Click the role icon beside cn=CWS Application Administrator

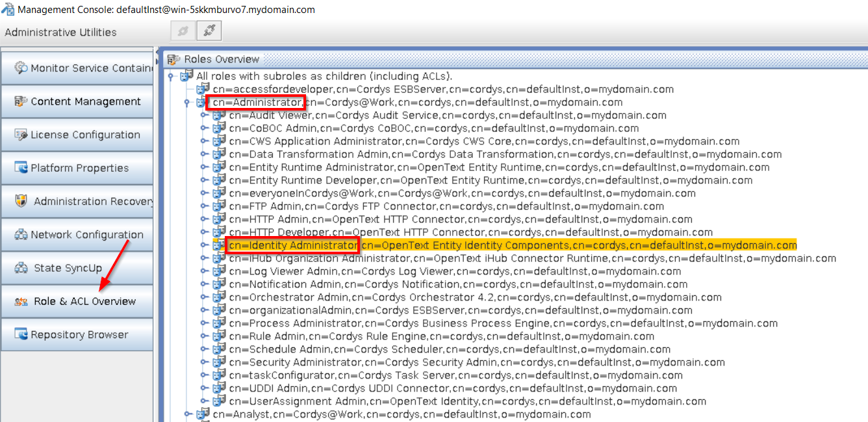[x=220, y=141]
